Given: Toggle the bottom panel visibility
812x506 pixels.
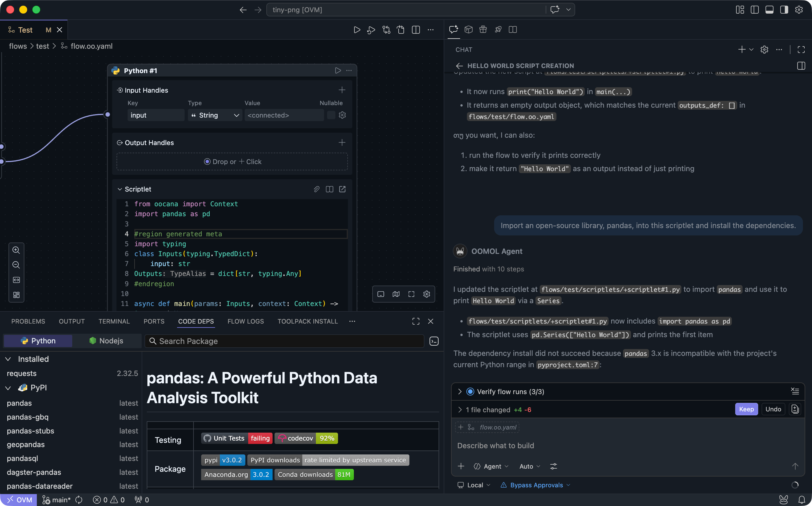Looking at the screenshot, I should 770,10.
